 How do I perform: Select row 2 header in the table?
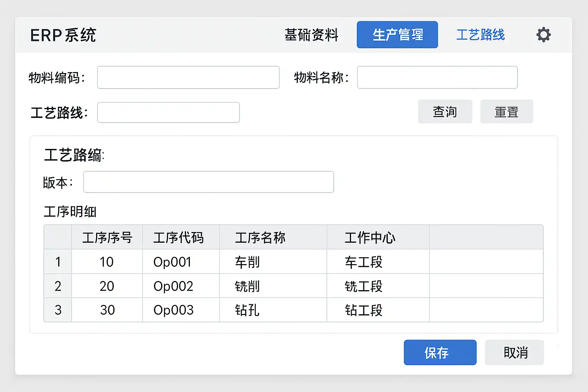pos(58,286)
